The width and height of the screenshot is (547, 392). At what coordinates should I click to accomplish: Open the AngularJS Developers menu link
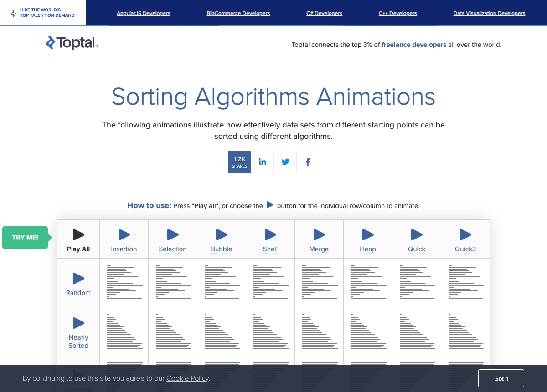(x=144, y=14)
